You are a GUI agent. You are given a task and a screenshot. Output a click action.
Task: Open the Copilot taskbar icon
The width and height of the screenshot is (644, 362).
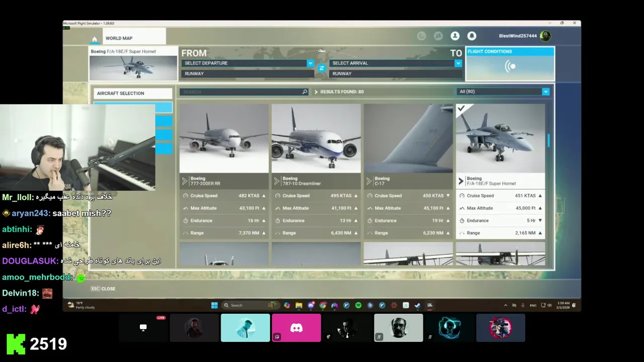(287, 305)
